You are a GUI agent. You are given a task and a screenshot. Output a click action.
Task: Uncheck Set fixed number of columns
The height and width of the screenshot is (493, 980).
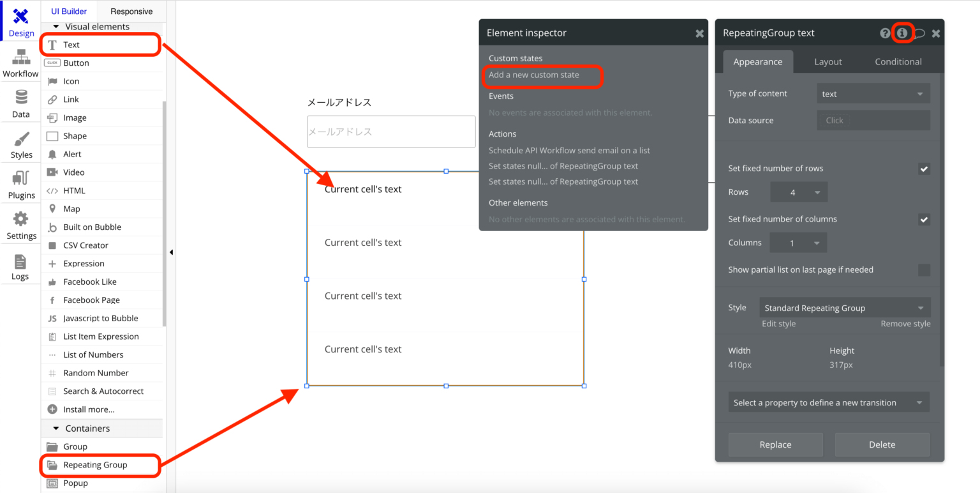coord(924,219)
